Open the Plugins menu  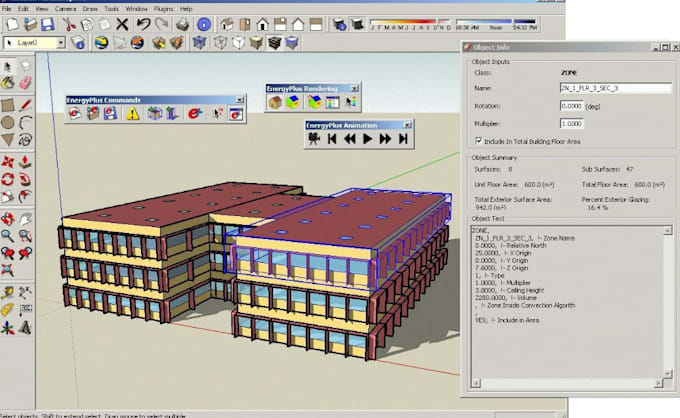coord(163,8)
